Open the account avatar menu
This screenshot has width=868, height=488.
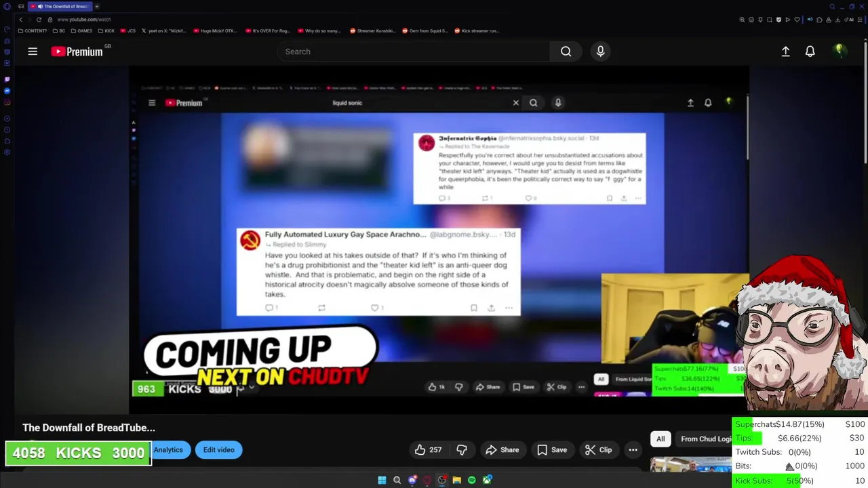click(x=840, y=51)
